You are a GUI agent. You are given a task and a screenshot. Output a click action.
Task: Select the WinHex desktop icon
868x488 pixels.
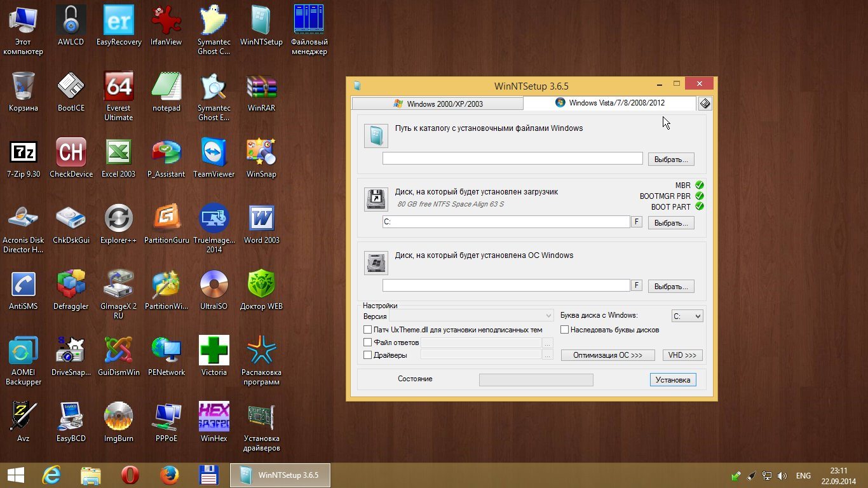click(x=214, y=423)
